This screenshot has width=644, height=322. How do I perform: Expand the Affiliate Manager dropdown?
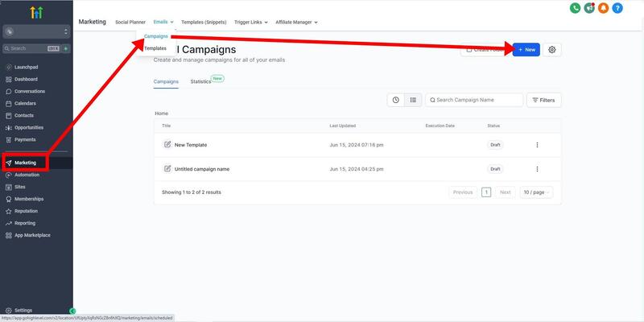[x=296, y=23]
